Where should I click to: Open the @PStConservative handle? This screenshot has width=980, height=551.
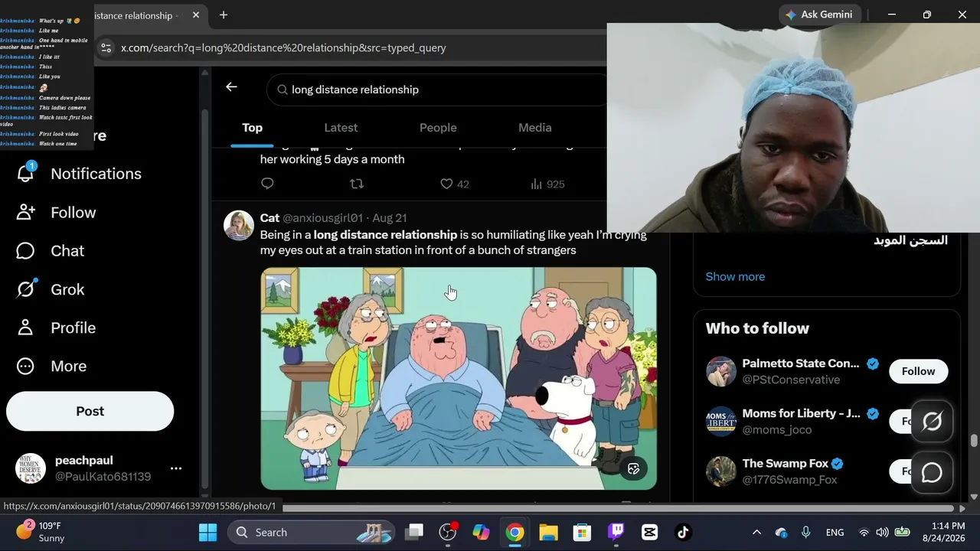click(x=791, y=380)
